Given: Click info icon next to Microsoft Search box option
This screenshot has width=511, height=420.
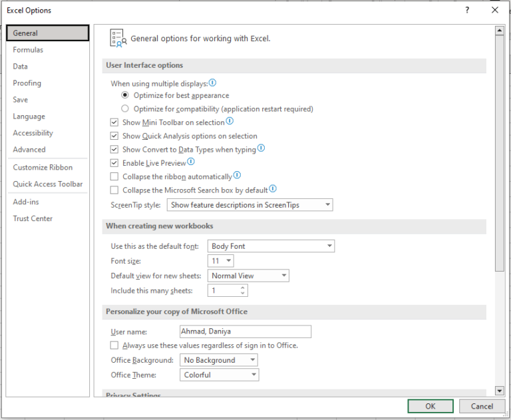Looking at the screenshot, I should click(273, 189).
